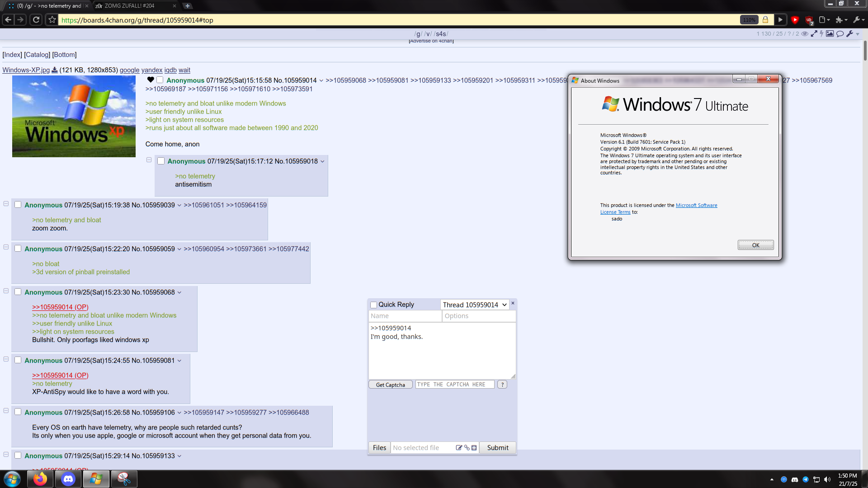
Task: Open the puzzle-piece extensions menu
Action: click(841, 20)
